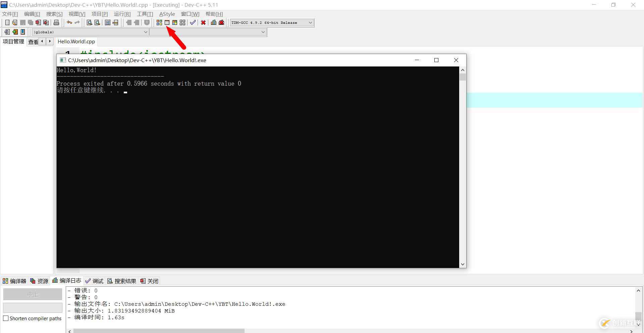
Task: Open the 运行[R] menu
Action: point(122,14)
